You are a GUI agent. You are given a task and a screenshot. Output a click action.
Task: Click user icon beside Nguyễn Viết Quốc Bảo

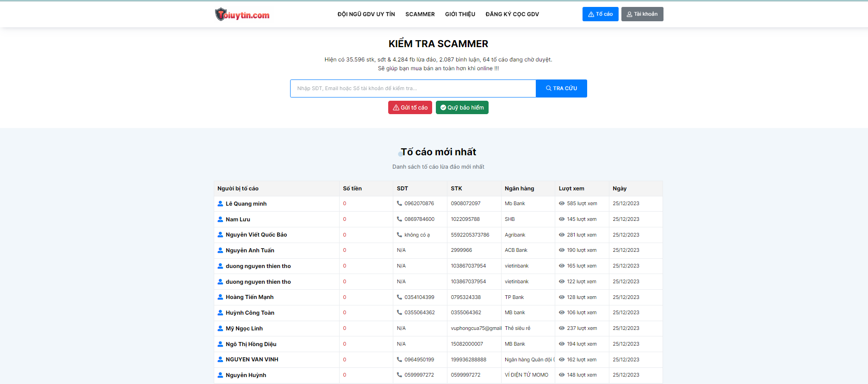click(220, 235)
